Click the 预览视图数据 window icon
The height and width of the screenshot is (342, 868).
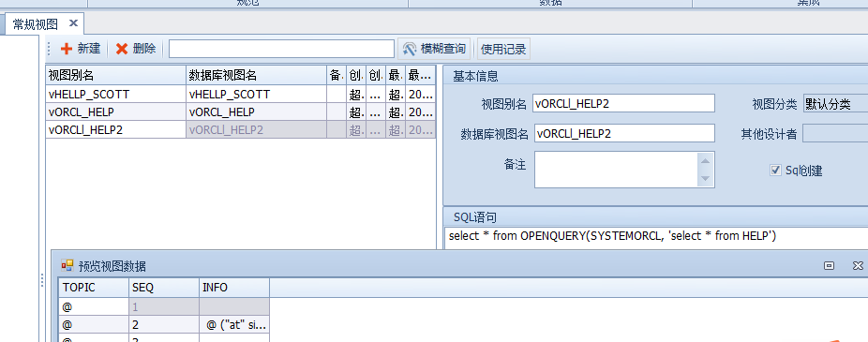click(x=67, y=266)
